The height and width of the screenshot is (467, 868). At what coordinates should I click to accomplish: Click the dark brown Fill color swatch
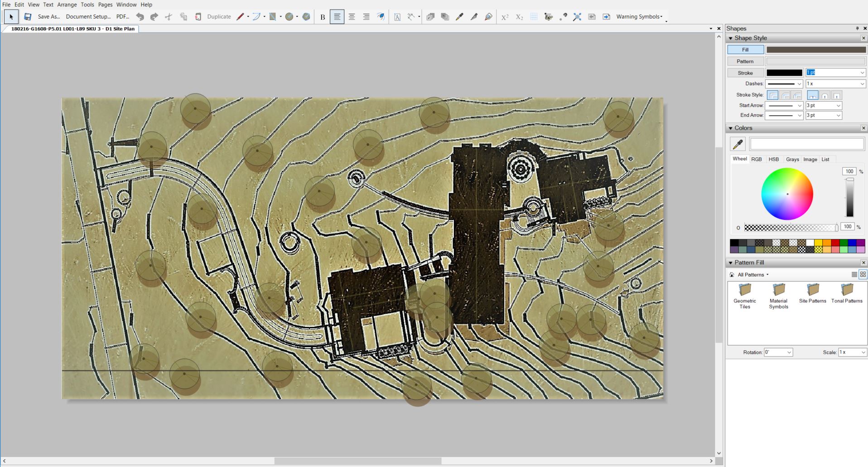(x=815, y=49)
